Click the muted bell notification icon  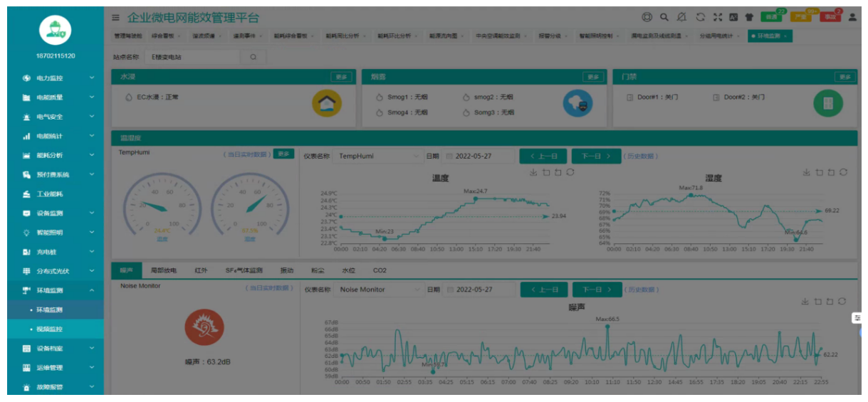[x=682, y=17]
